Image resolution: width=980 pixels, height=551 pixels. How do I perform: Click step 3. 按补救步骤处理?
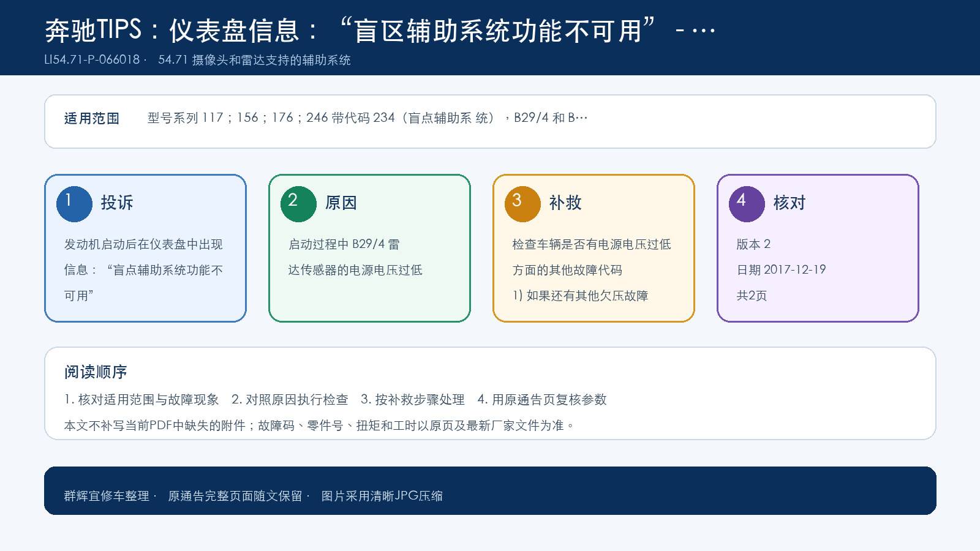(x=413, y=400)
